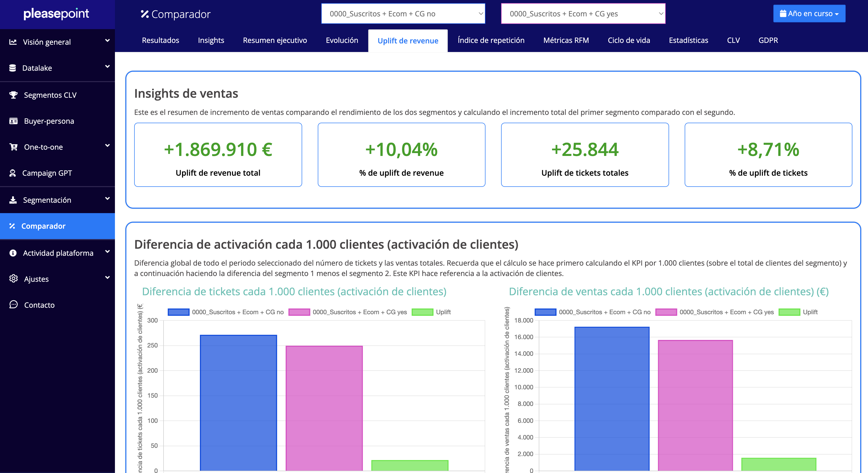Click the green Uplift swatch in ventas legend

tap(789, 312)
